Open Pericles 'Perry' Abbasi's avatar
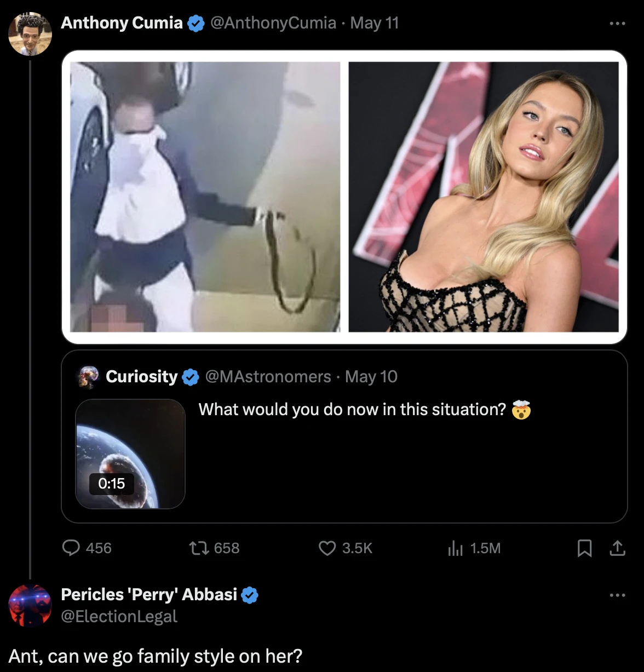The image size is (644, 672). click(30, 606)
